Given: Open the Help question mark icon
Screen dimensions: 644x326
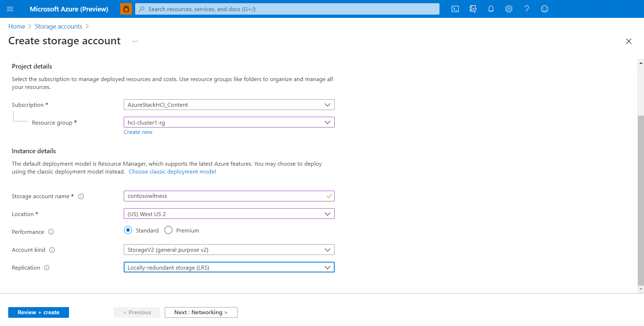Looking at the screenshot, I should tap(526, 9).
